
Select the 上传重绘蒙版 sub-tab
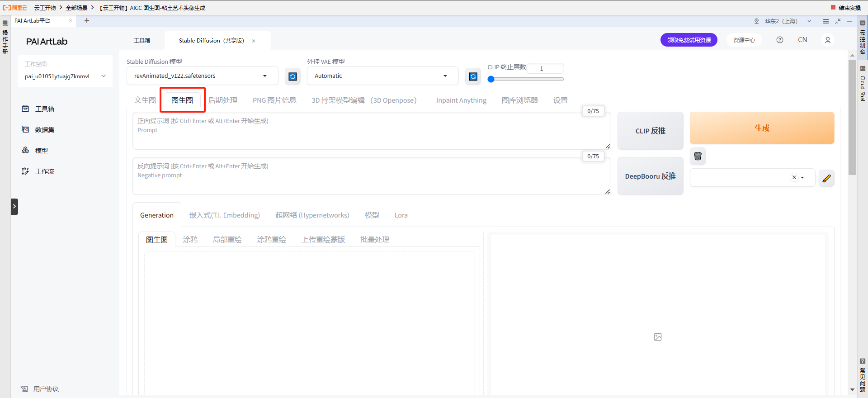click(x=323, y=240)
